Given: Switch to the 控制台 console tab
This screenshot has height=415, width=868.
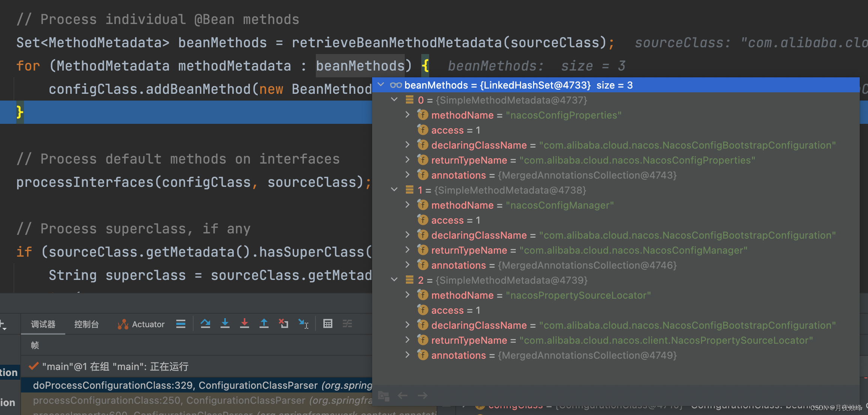Looking at the screenshot, I should 86,324.
